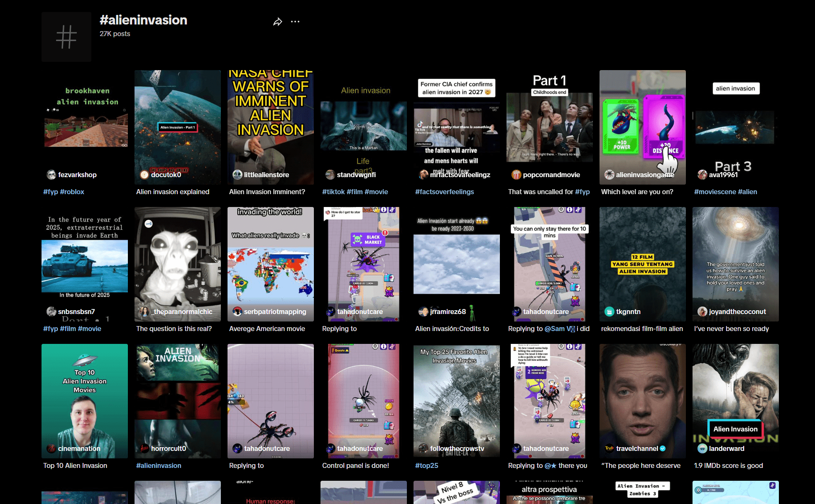Open the three-dot more options menu
The image size is (815, 504).
pos(295,22)
